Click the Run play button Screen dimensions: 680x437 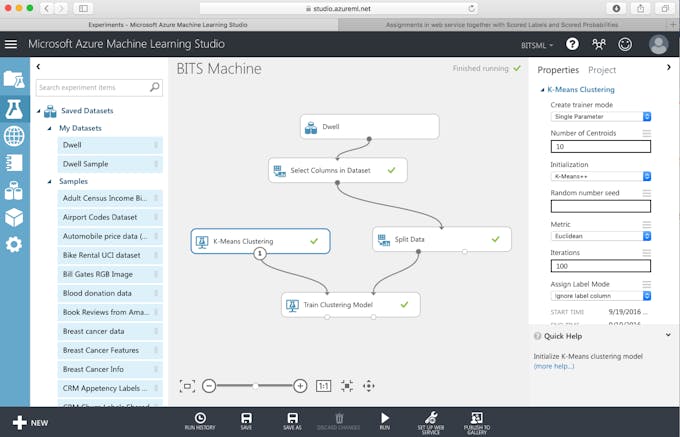[x=385, y=421]
